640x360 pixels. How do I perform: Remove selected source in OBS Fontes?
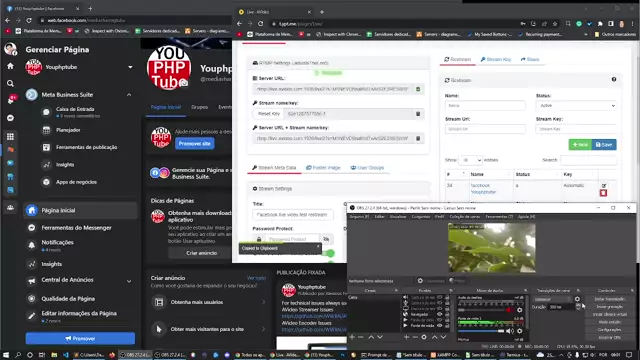[415, 337]
